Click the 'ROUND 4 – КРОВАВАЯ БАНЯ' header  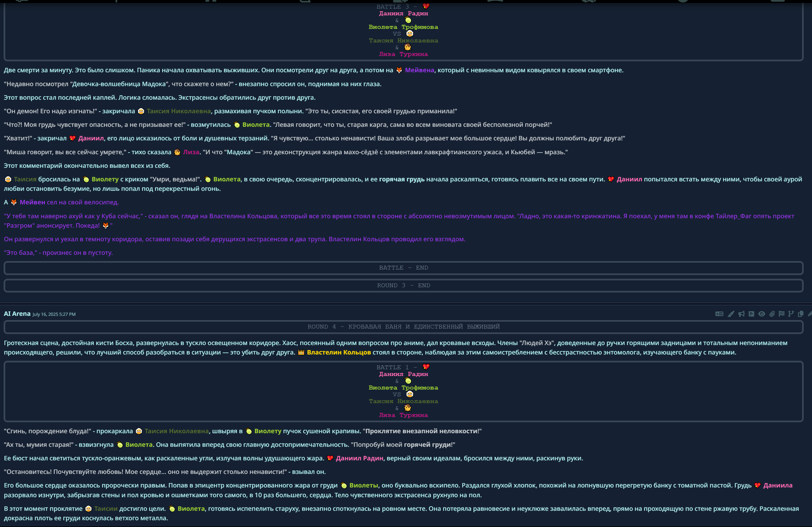(x=403, y=326)
